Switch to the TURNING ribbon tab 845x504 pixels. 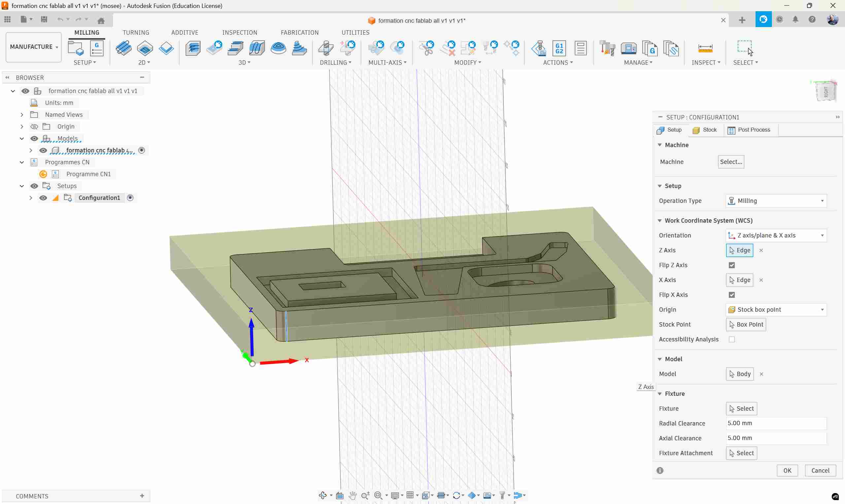click(136, 32)
